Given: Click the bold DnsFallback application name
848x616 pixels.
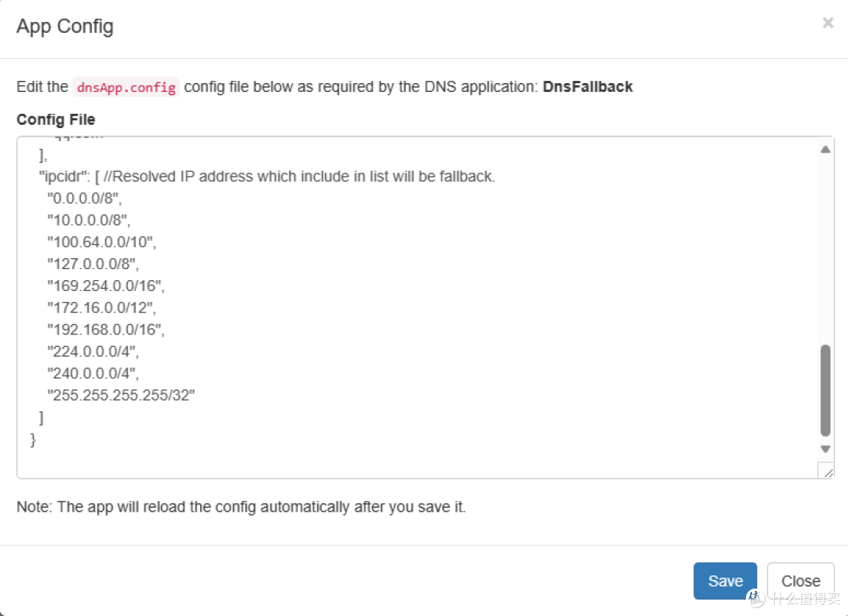Looking at the screenshot, I should click(587, 86).
